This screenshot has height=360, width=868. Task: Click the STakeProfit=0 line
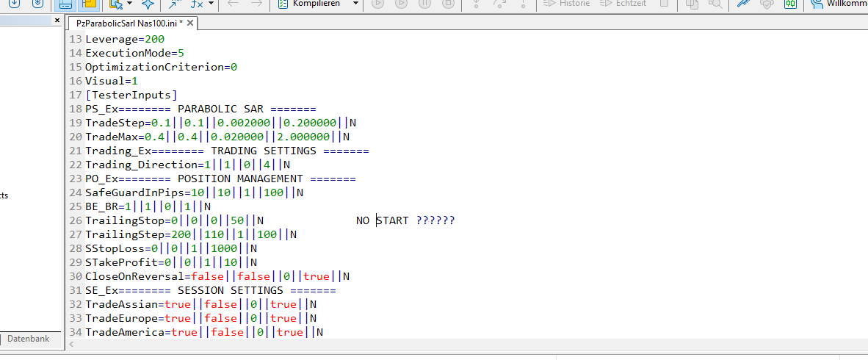[x=171, y=262]
